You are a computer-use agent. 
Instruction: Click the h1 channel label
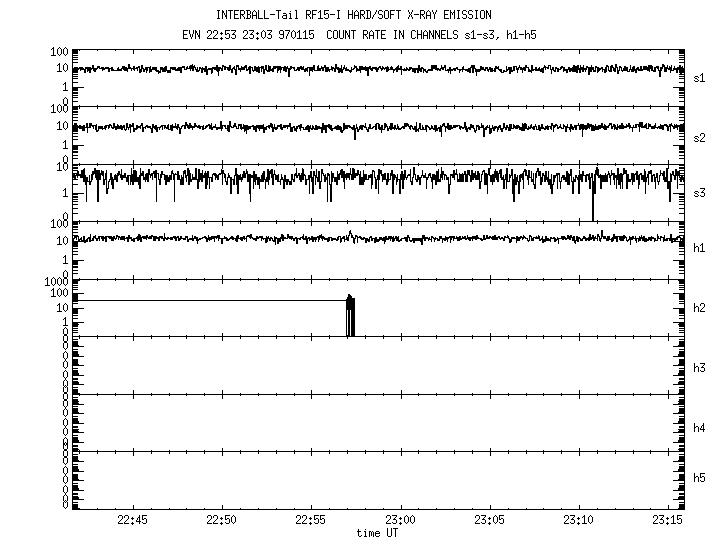[x=700, y=248]
